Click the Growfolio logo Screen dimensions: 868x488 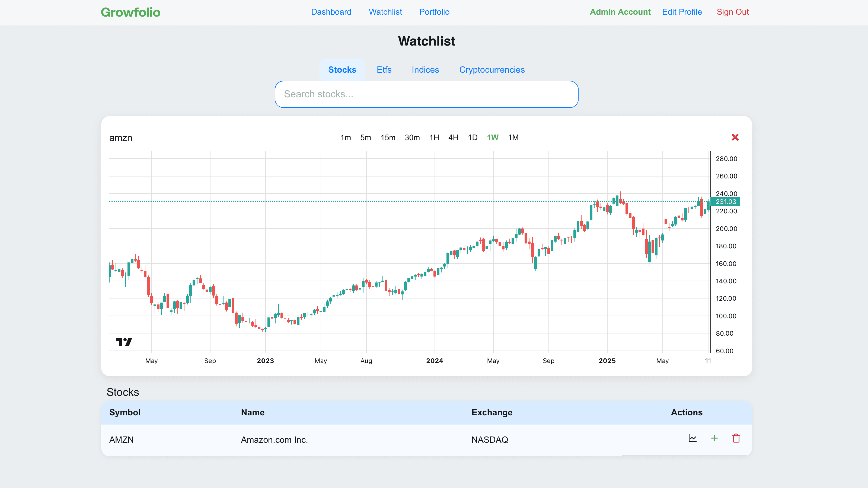pyautogui.click(x=130, y=12)
